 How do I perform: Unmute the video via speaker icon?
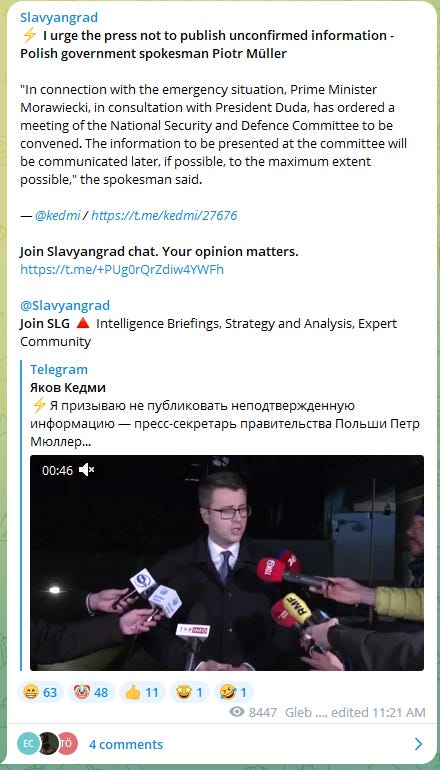[x=86, y=470]
